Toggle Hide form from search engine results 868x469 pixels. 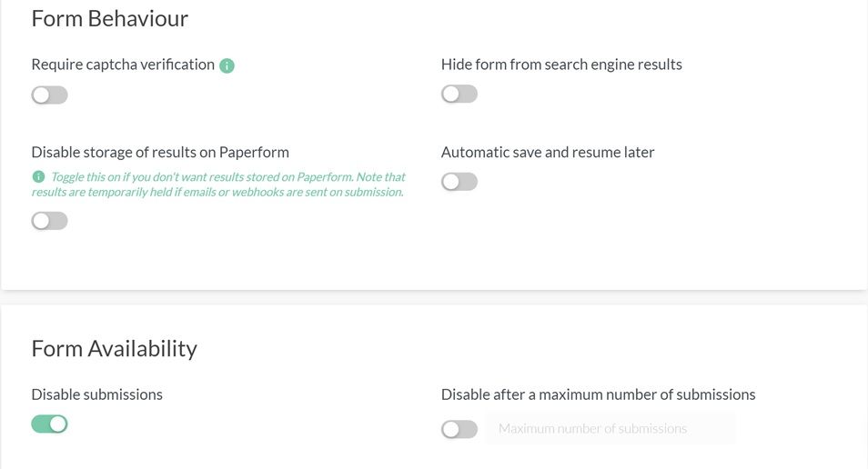pyautogui.click(x=459, y=94)
